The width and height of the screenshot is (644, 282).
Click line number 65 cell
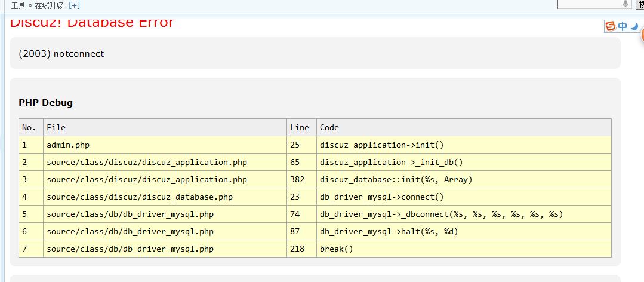301,162
